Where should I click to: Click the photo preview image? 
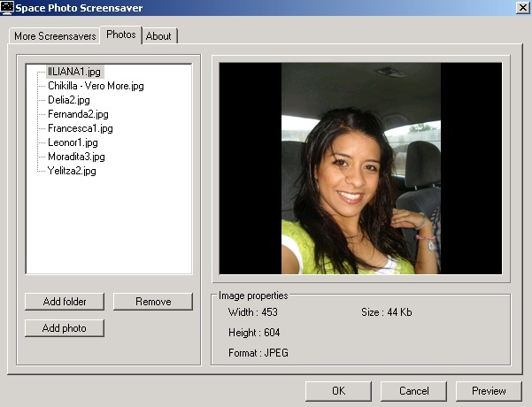point(360,168)
